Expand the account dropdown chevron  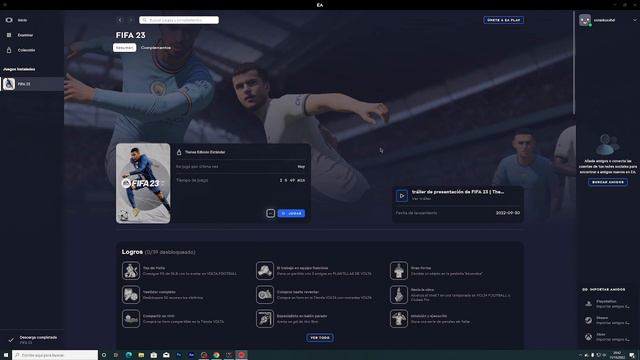point(635,20)
